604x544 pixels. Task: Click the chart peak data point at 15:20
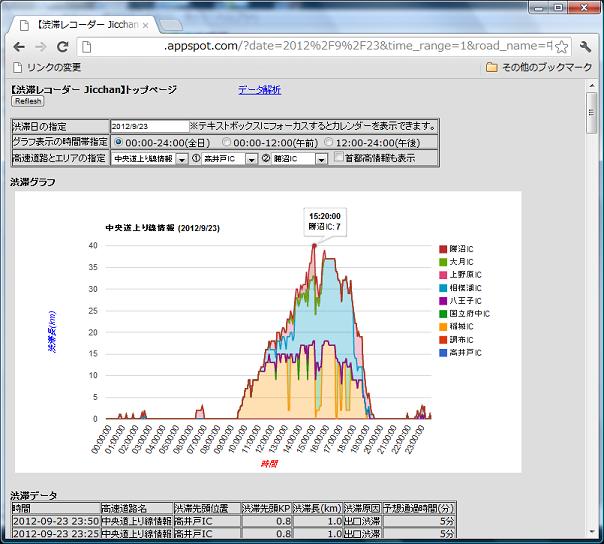314,245
